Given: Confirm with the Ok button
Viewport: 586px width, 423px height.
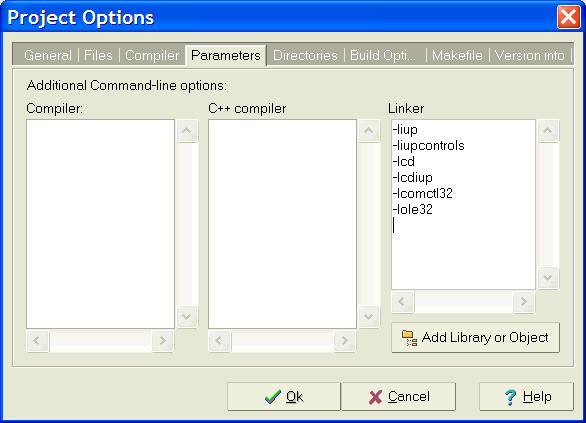Looking at the screenshot, I should 284,396.
